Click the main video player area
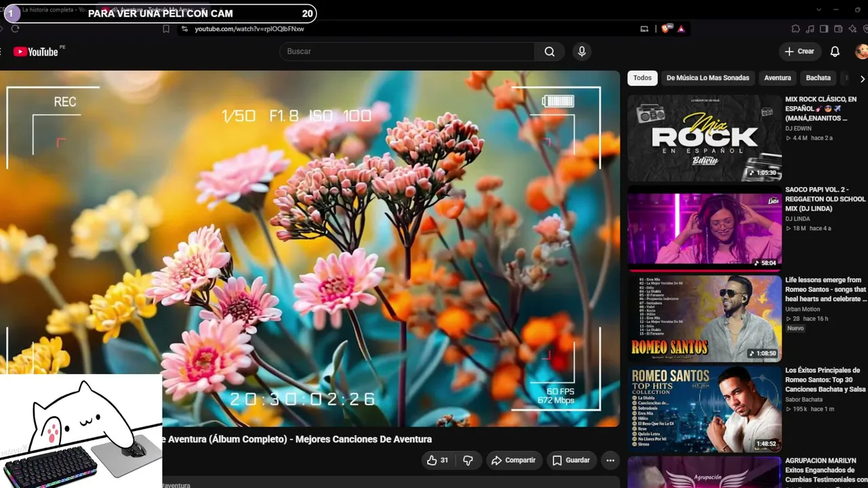 [310, 249]
